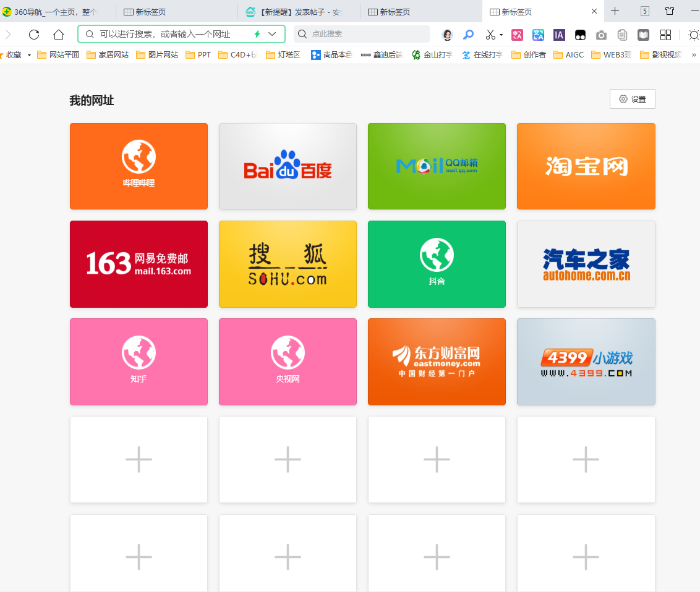Click the purple IA extension icon
Viewport: 700px width, 592px height.
[559, 35]
